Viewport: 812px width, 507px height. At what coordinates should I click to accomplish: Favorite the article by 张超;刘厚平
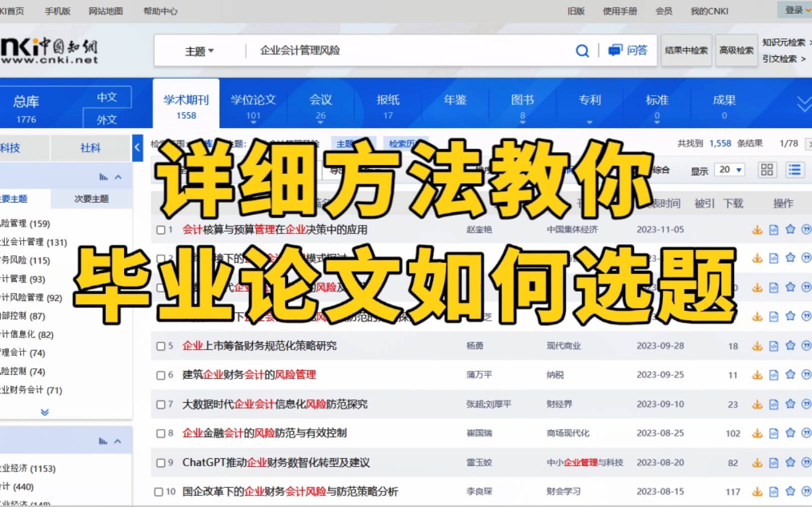tap(790, 403)
